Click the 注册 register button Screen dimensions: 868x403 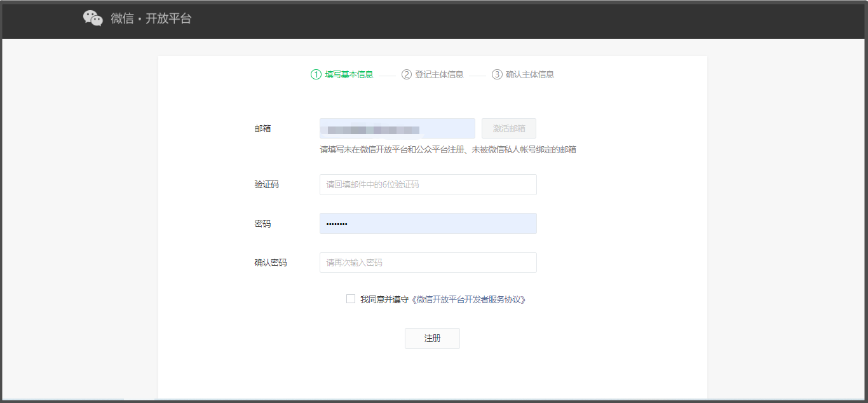coord(432,338)
